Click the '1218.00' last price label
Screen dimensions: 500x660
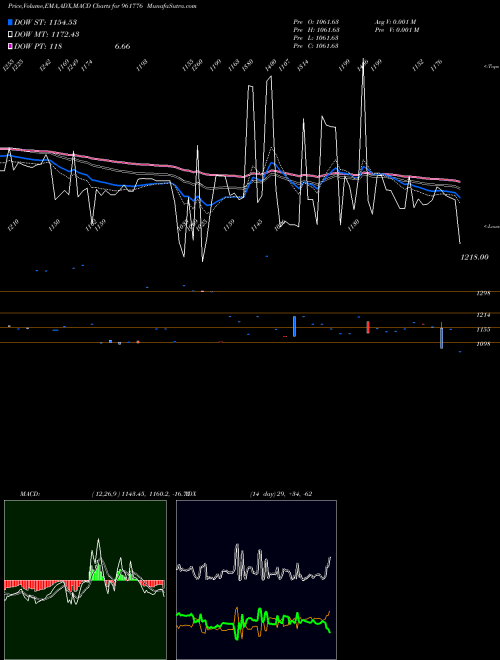tap(474, 257)
